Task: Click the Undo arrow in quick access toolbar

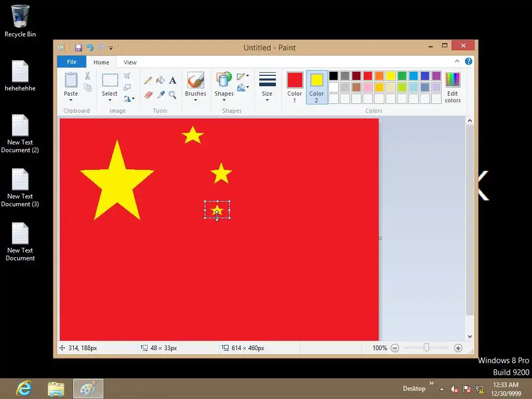Action: tap(90, 48)
